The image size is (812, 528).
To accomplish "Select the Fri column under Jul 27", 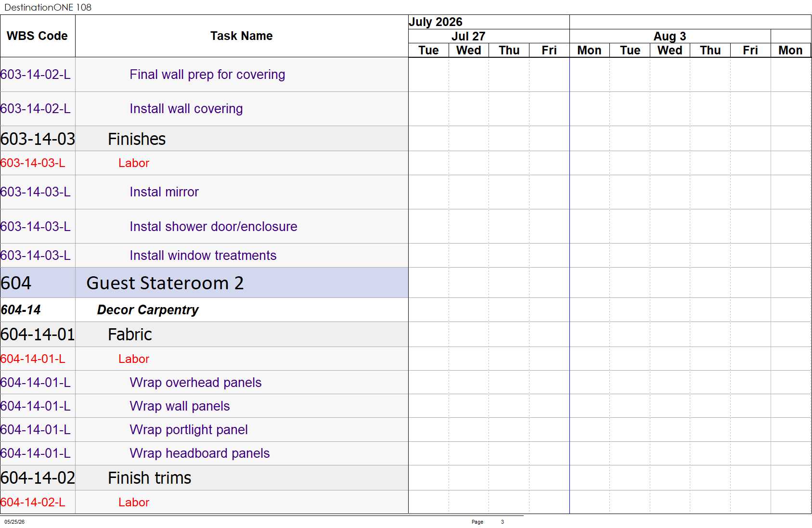I will [x=549, y=51].
